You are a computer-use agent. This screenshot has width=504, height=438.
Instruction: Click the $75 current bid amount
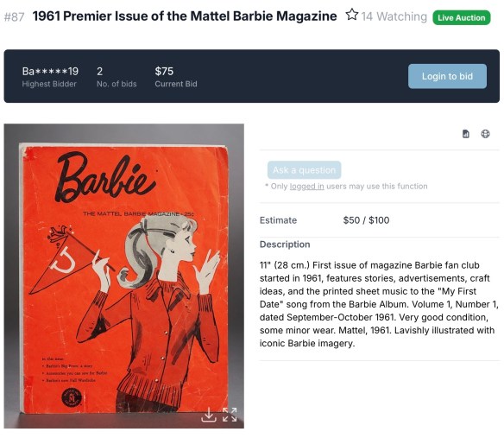pyautogui.click(x=164, y=71)
